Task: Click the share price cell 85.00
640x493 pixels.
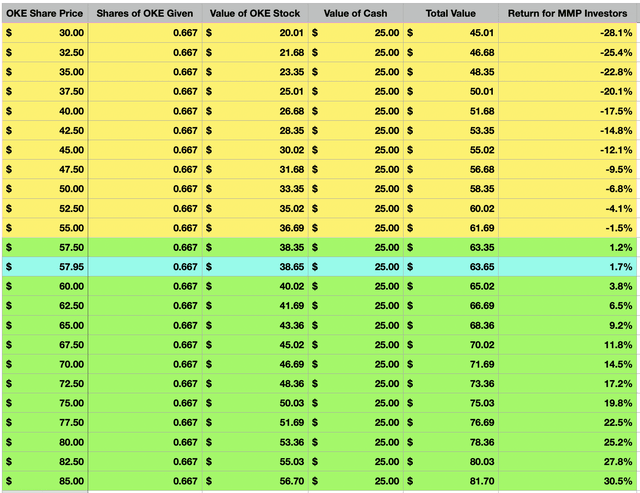Action: (45, 481)
